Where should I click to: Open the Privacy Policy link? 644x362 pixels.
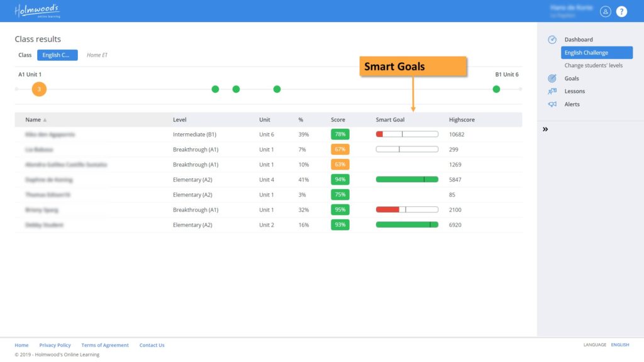pos(55,344)
